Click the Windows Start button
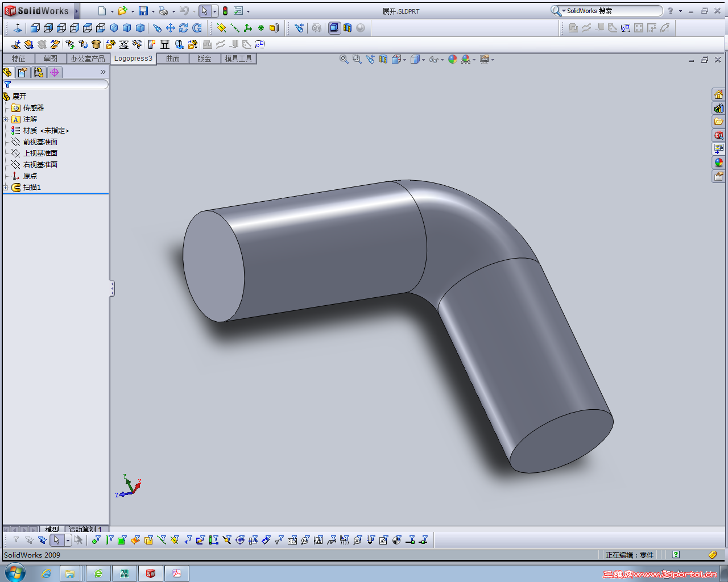728x582 pixels. pyautogui.click(x=15, y=573)
